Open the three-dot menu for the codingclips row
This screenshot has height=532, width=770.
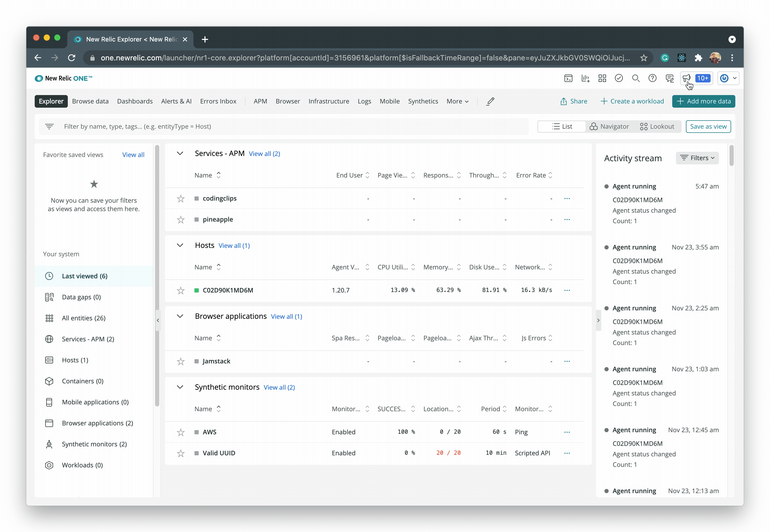tap(567, 199)
